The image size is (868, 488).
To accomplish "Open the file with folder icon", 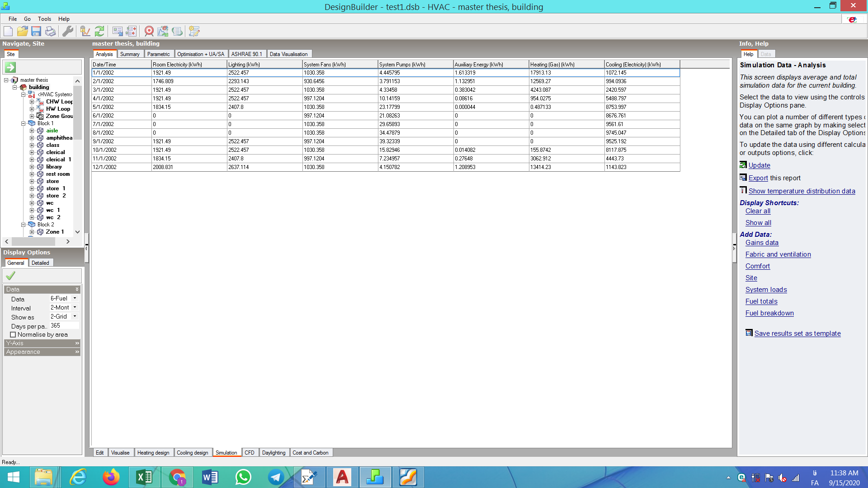I will pyautogui.click(x=22, y=31).
